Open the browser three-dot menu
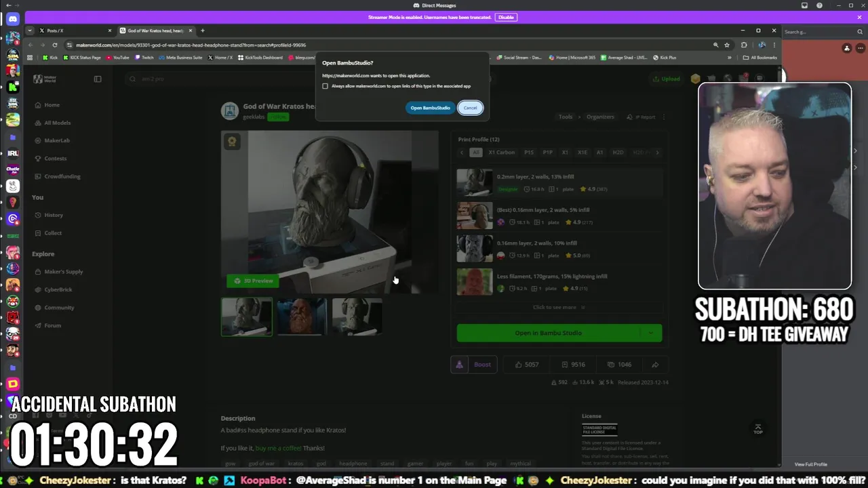The height and width of the screenshot is (488, 868). point(774,45)
